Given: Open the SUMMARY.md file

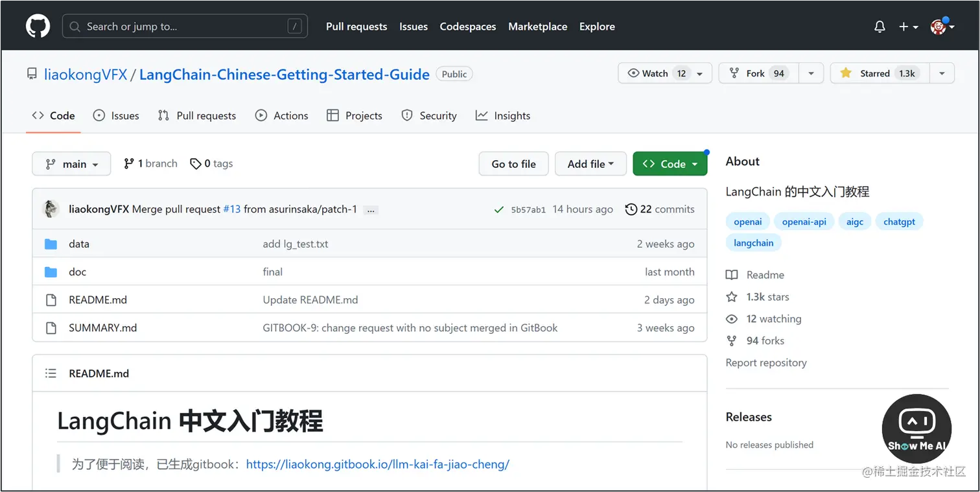Looking at the screenshot, I should point(103,327).
